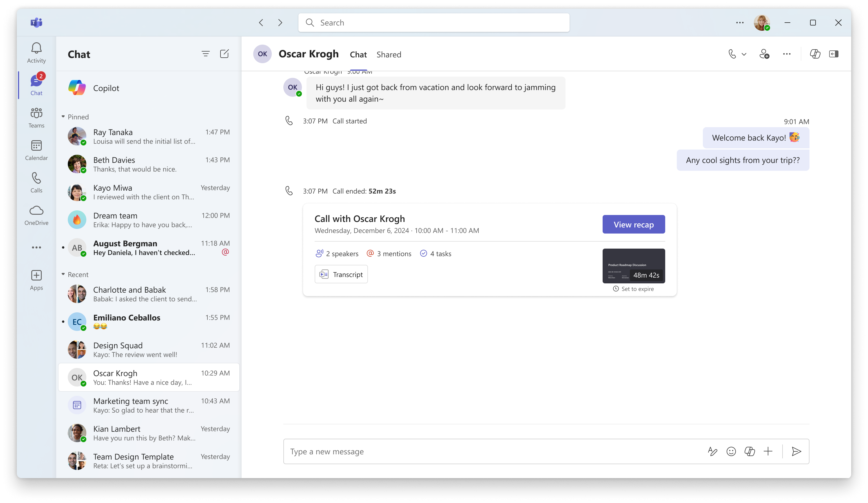Open the call options dropdown arrow
The width and height of the screenshot is (868, 503).
click(744, 54)
